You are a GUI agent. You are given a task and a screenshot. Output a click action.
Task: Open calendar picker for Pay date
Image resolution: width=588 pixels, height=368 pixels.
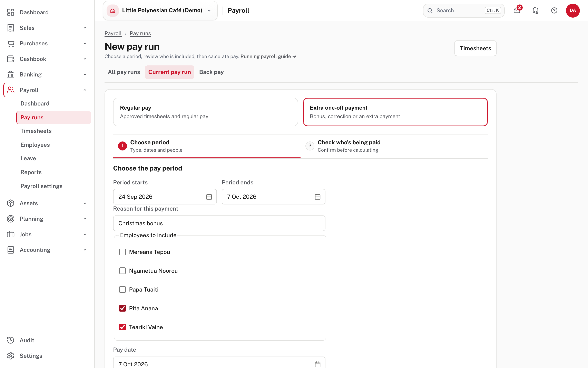tap(317, 364)
